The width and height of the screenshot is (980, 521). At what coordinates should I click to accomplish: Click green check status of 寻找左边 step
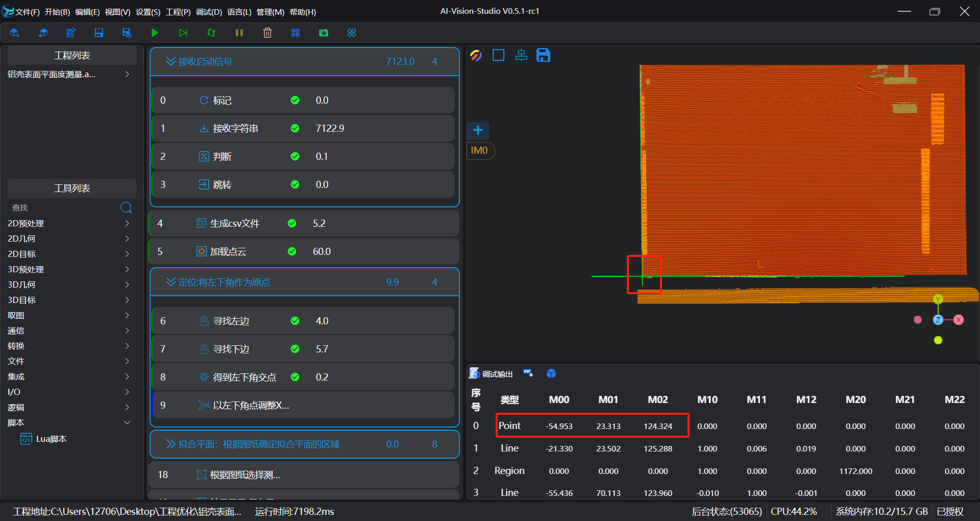(295, 321)
